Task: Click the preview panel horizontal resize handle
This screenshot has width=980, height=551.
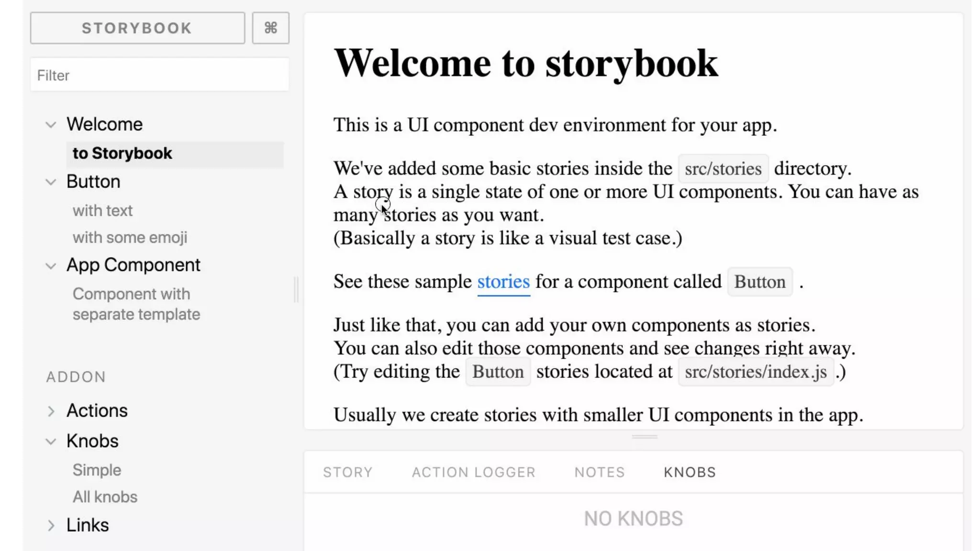Action: pyautogui.click(x=644, y=437)
